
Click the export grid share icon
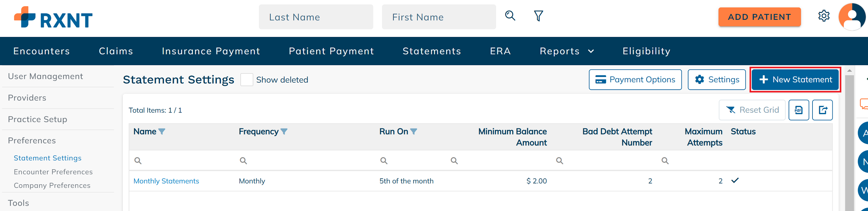pyautogui.click(x=822, y=110)
